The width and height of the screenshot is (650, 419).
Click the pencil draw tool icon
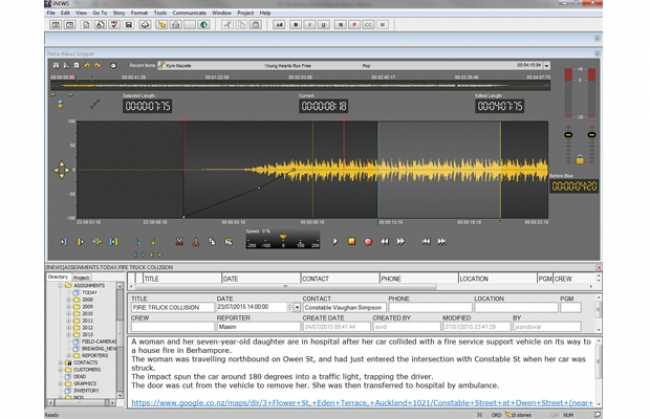(x=95, y=104)
